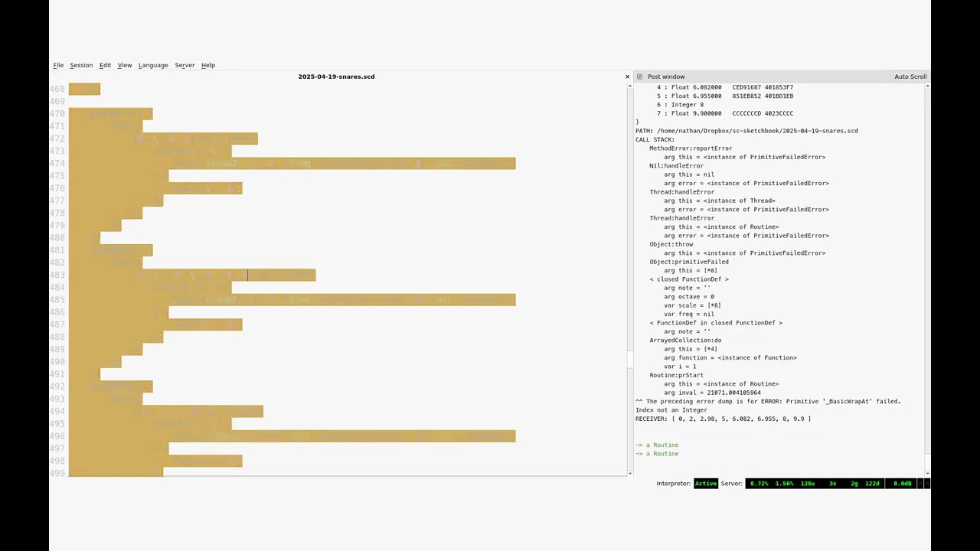Viewport: 980px width, 551px height.
Task: Click the server average CPU 0.72% readout
Action: [759, 484]
